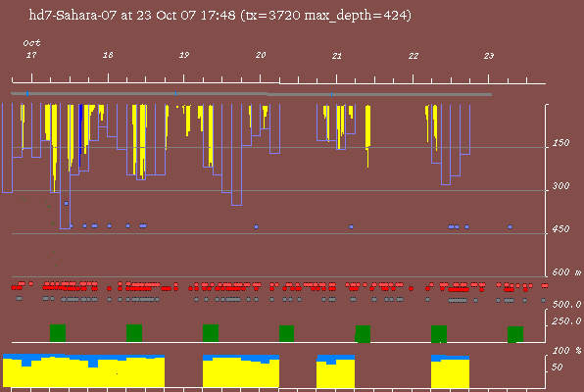Click the green bar below Oct 17
The width and height of the screenshot is (584, 392).
58,333
